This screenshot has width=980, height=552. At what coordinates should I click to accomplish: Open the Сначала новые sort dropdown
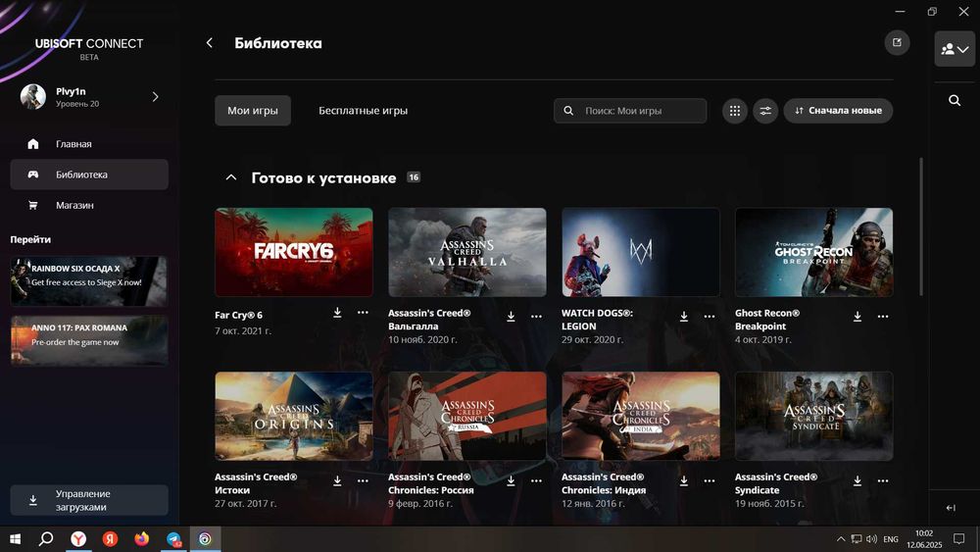click(x=838, y=111)
